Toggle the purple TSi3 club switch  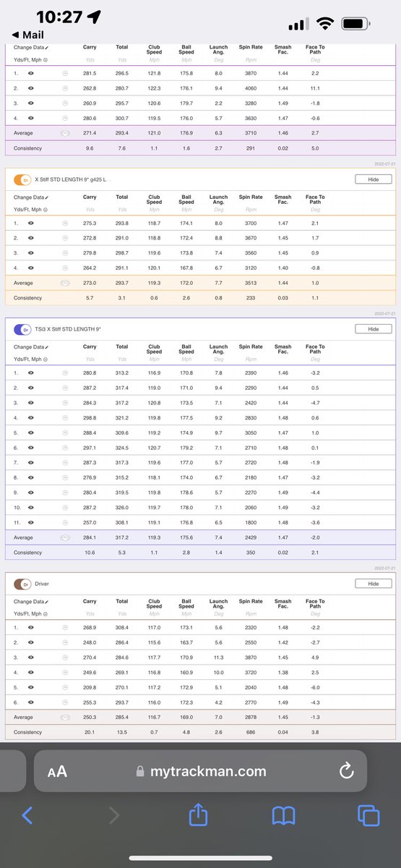click(22, 328)
